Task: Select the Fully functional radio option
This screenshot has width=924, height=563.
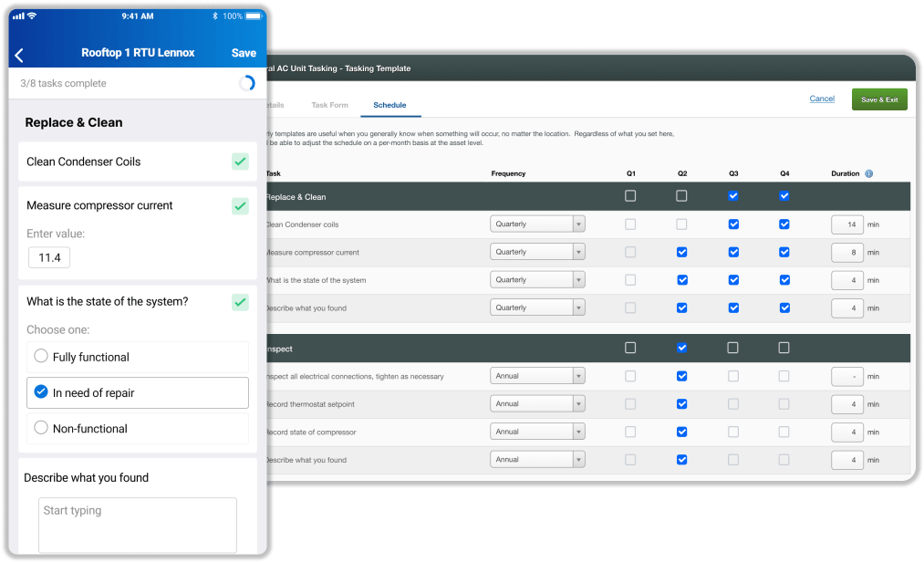Action: coord(41,357)
